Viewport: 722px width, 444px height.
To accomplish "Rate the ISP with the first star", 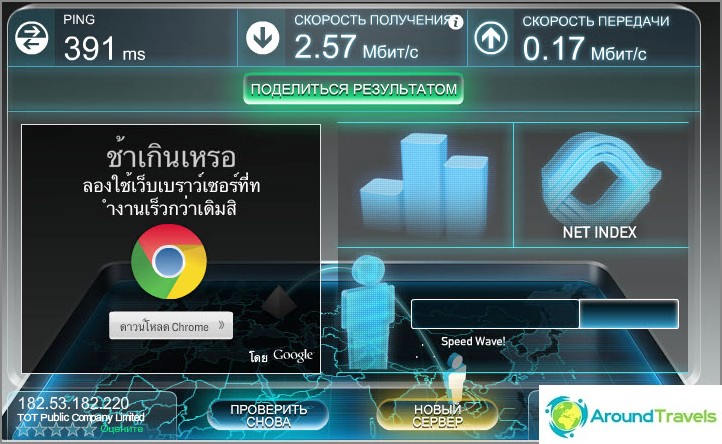I will click(x=23, y=430).
